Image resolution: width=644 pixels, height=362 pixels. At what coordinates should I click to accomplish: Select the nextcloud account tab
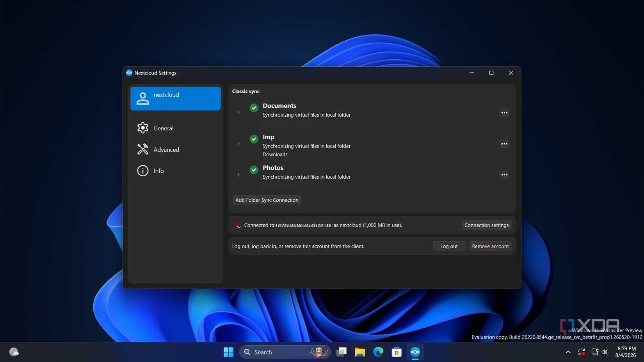[176, 99]
